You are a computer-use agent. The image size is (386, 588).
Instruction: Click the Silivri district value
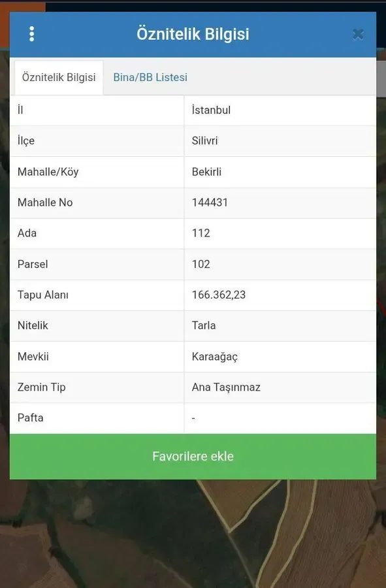click(x=204, y=141)
